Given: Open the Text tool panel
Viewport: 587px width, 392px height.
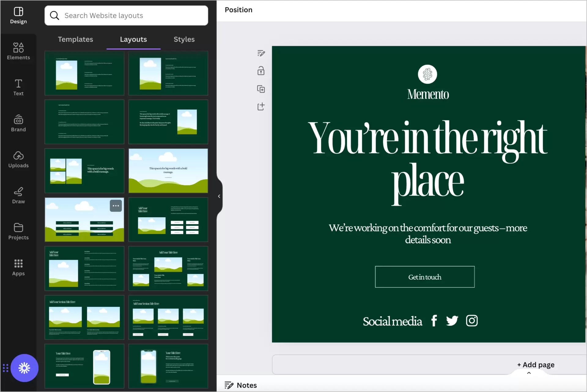Looking at the screenshot, I should [x=18, y=87].
